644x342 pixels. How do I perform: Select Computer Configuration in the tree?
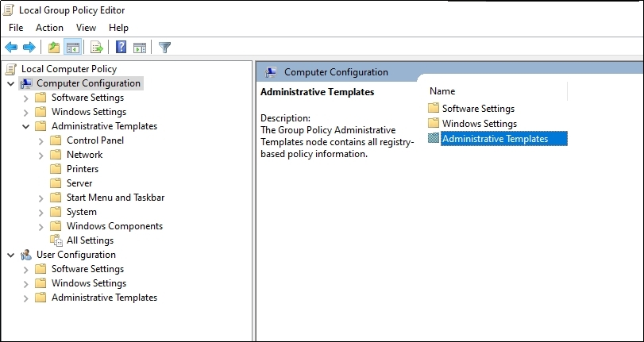click(88, 83)
